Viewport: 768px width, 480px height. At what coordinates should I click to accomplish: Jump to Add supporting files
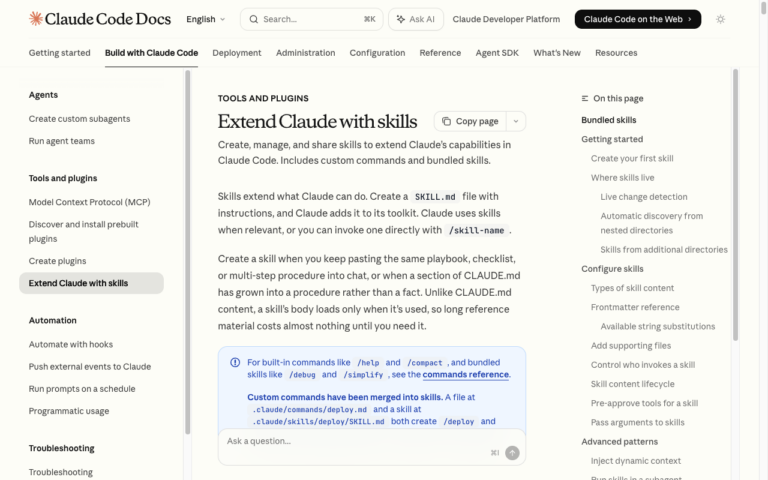click(x=631, y=345)
